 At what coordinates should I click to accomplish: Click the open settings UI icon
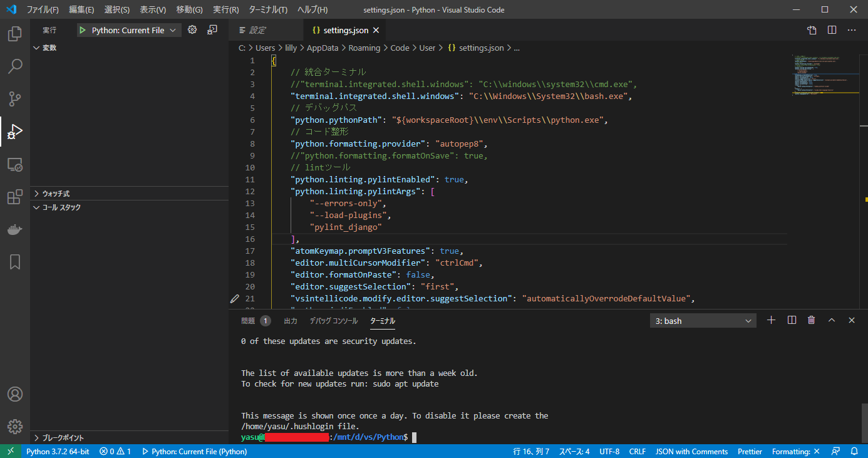(812, 30)
